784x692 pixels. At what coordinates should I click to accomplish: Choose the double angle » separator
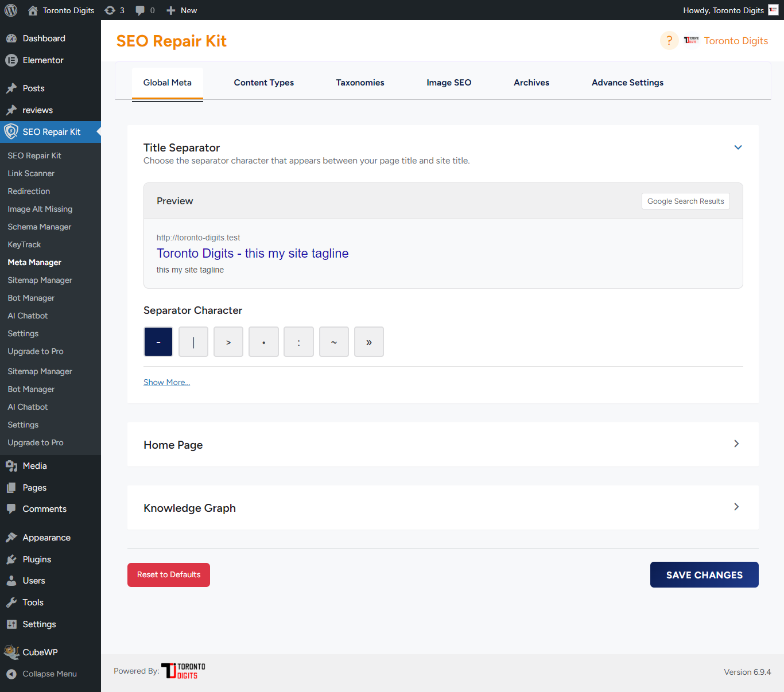369,342
